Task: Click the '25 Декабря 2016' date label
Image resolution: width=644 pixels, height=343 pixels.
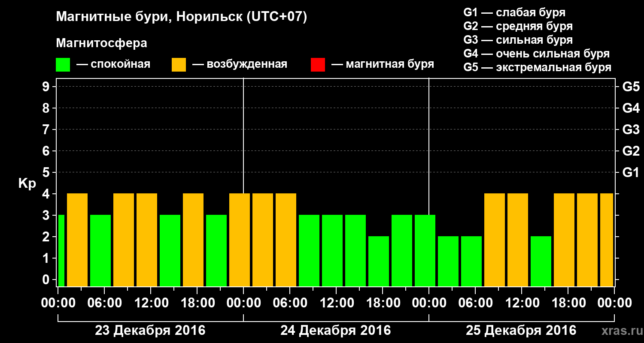Action: (521, 331)
